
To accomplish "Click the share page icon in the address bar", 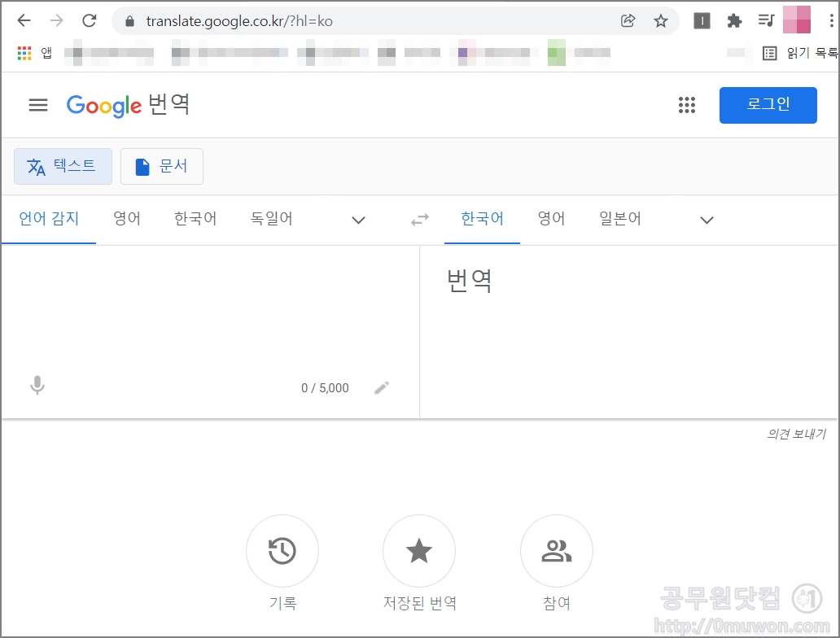I will (x=628, y=21).
